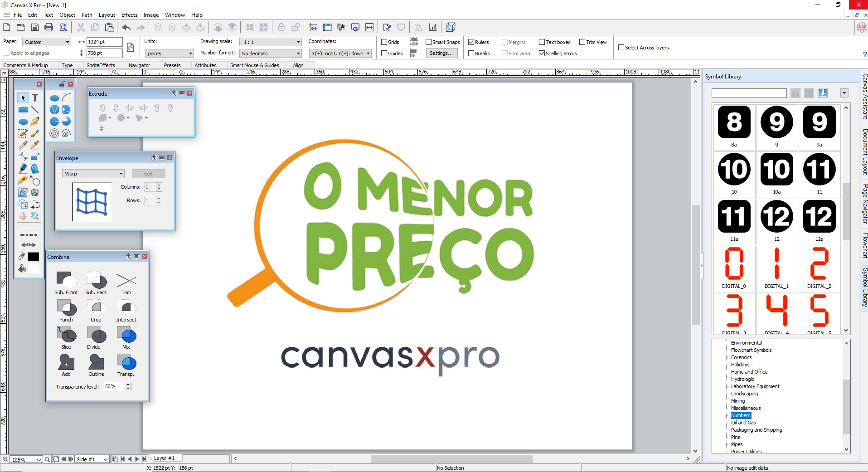Select the Zoom magnifier tool

point(35,216)
